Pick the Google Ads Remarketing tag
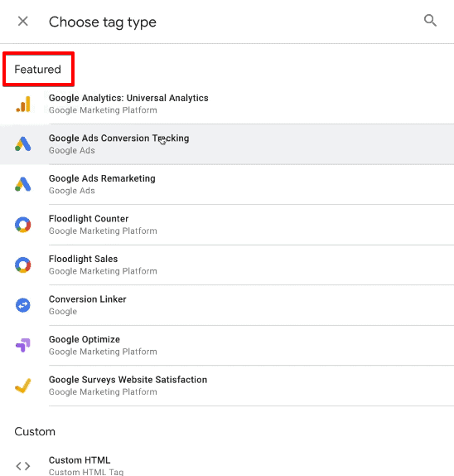The width and height of the screenshot is (454, 476). [227, 184]
